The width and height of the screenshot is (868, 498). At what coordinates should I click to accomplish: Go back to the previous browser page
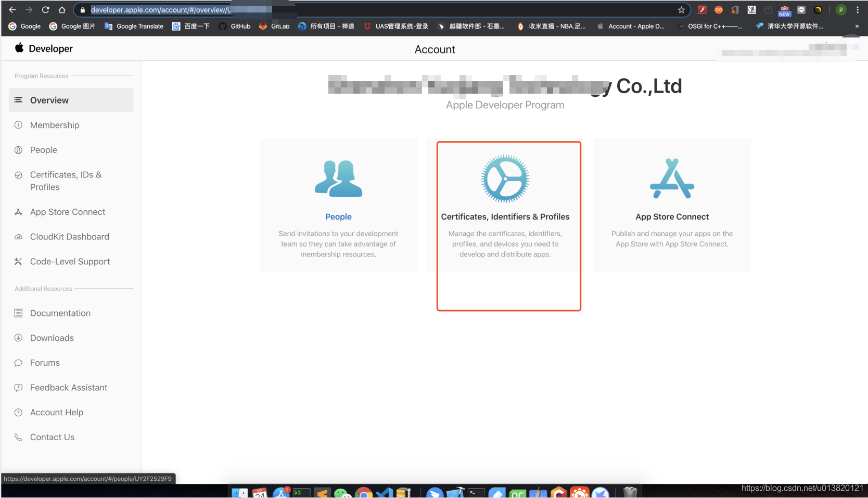pyautogui.click(x=12, y=10)
